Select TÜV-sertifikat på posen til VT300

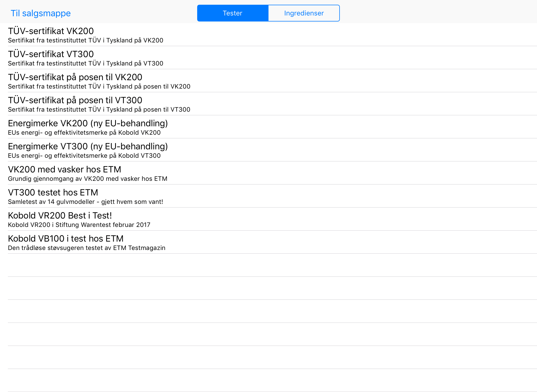(75, 100)
